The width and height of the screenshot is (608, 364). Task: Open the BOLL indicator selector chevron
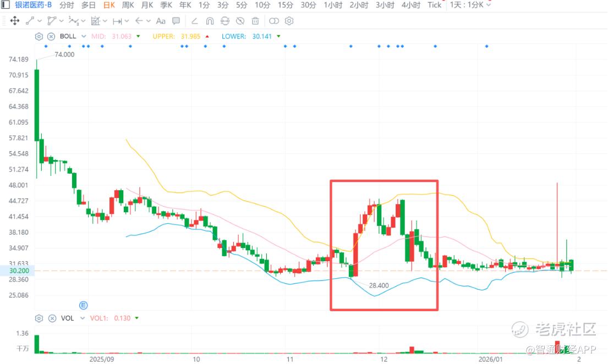pos(84,36)
